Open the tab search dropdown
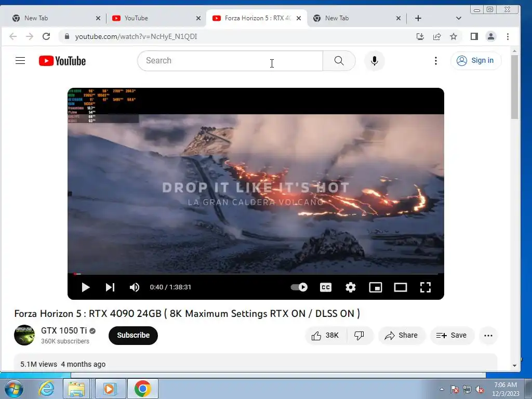This screenshot has height=399, width=532. click(x=458, y=18)
